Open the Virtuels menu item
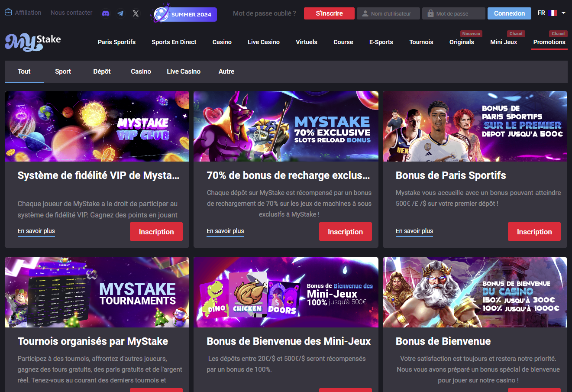The width and height of the screenshot is (572, 392). (x=307, y=42)
